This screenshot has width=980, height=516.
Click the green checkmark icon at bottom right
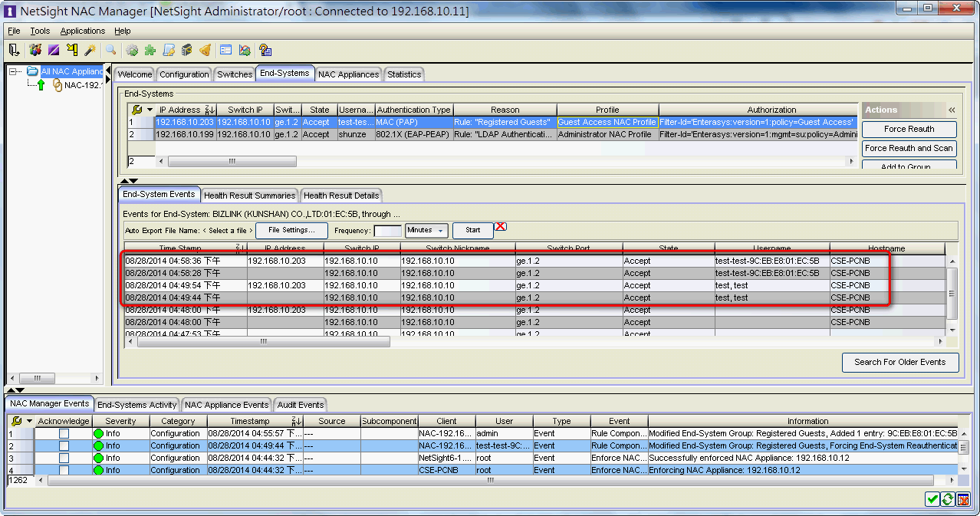coord(932,499)
